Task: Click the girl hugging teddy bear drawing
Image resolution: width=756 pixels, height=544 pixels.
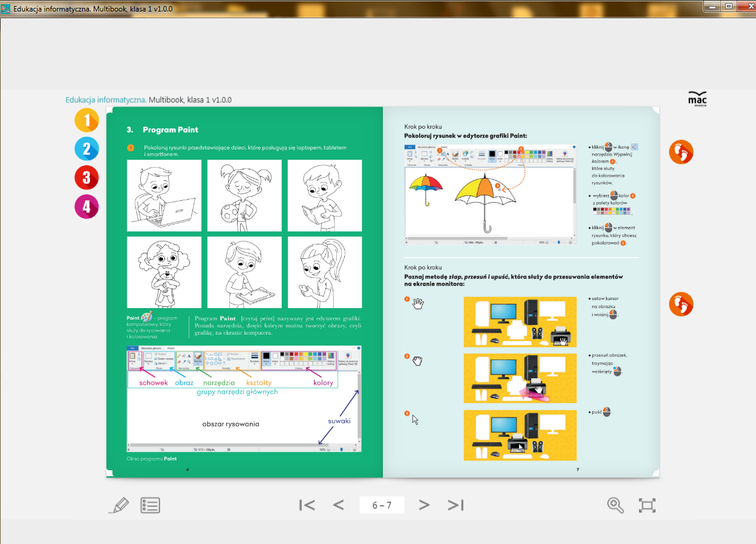Action: tap(164, 272)
